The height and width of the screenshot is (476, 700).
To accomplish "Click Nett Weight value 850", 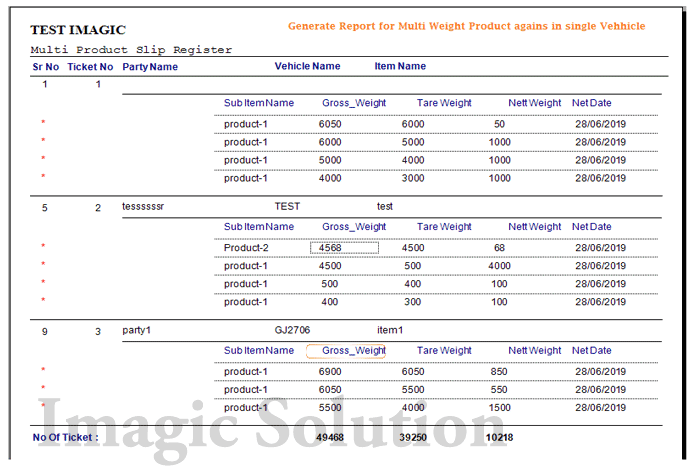I will pyautogui.click(x=499, y=372).
